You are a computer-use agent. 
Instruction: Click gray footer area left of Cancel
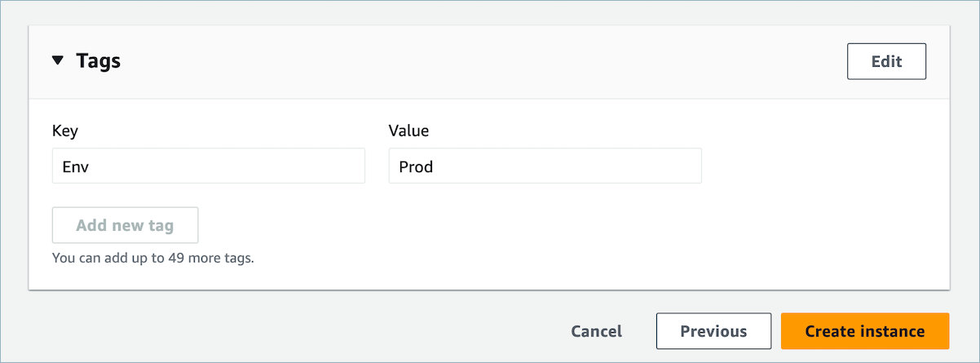(285, 331)
